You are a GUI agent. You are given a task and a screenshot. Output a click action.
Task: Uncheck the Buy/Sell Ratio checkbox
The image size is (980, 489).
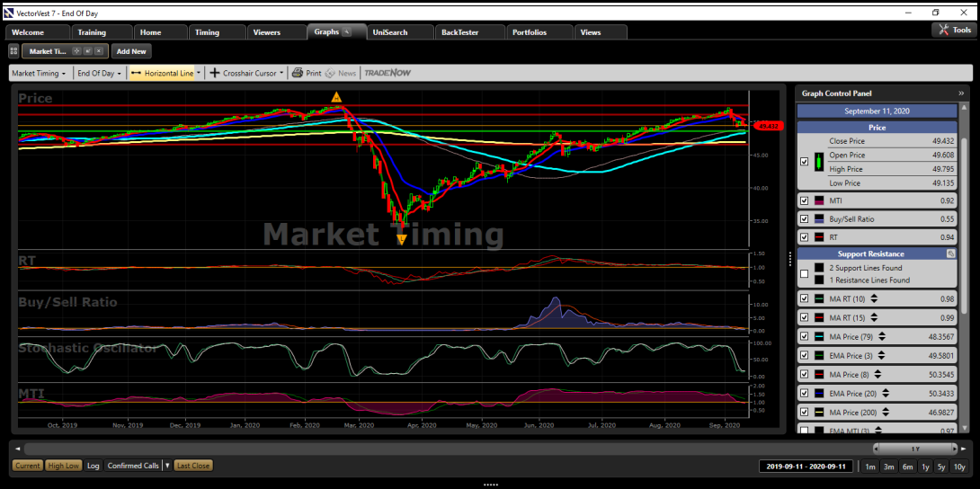tap(805, 219)
